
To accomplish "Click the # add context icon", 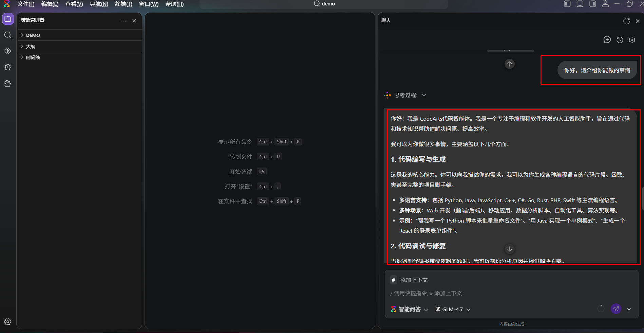I will tap(394, 280).
